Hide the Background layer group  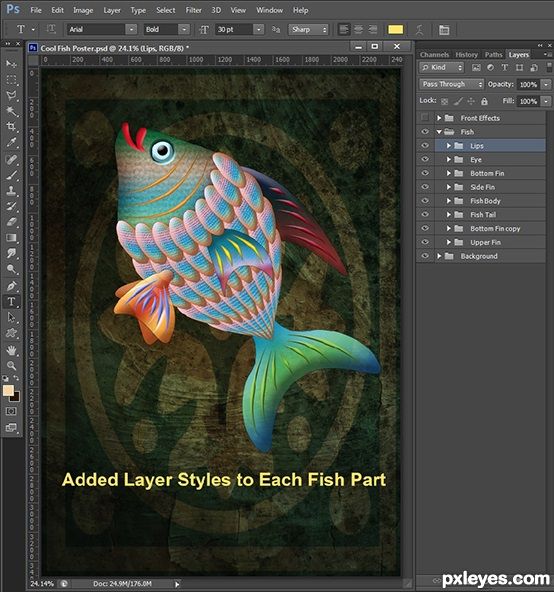click(x=425, y=256)
